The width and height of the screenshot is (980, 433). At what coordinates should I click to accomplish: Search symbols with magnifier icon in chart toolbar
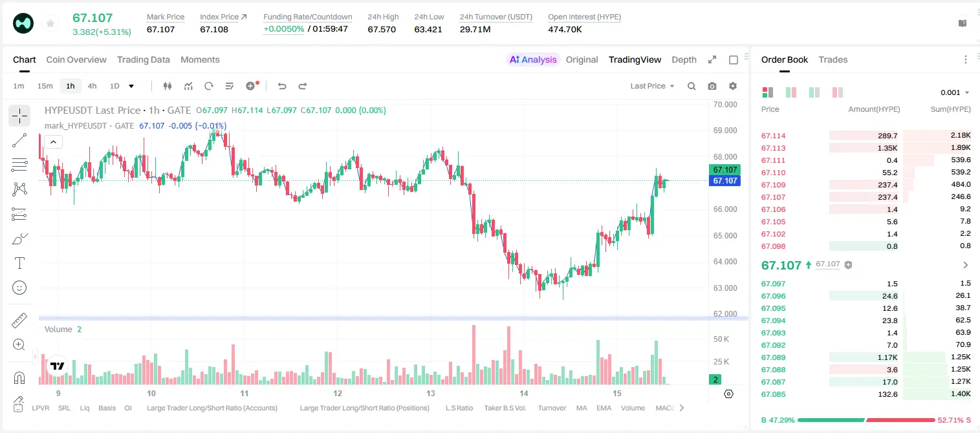[691, 86]
